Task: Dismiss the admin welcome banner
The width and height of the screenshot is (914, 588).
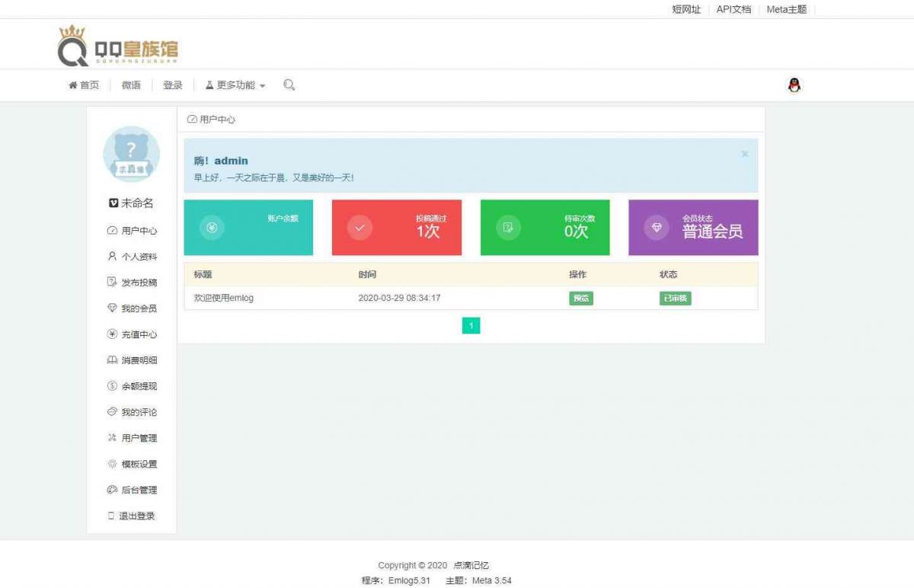Action: (x=744, y=153)
